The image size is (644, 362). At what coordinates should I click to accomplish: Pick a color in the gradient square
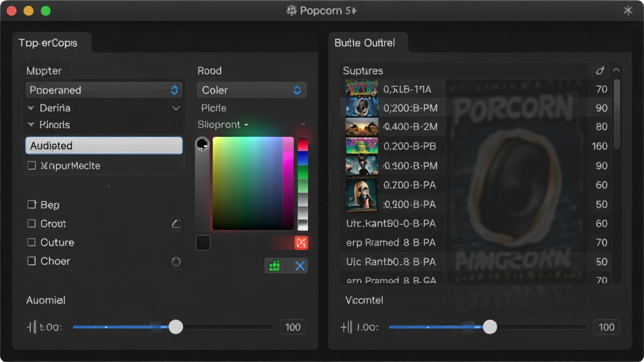coord(253,183)
